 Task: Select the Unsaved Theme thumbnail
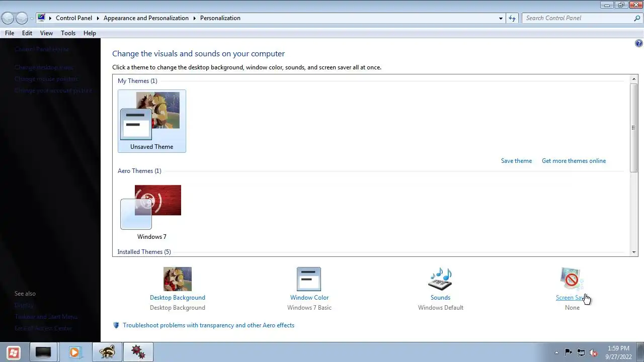point(152,121)
